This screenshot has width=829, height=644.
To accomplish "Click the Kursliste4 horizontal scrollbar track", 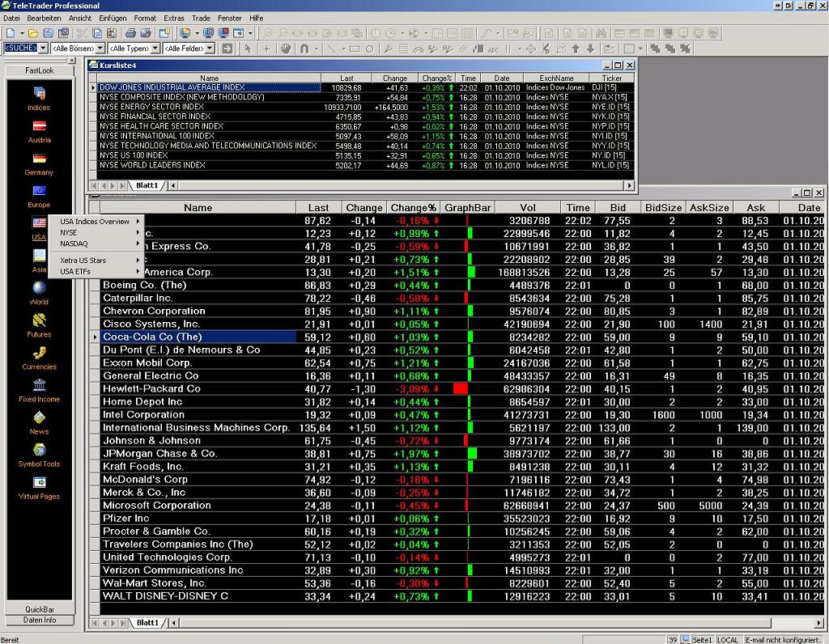I will click(x=401, y=185).
